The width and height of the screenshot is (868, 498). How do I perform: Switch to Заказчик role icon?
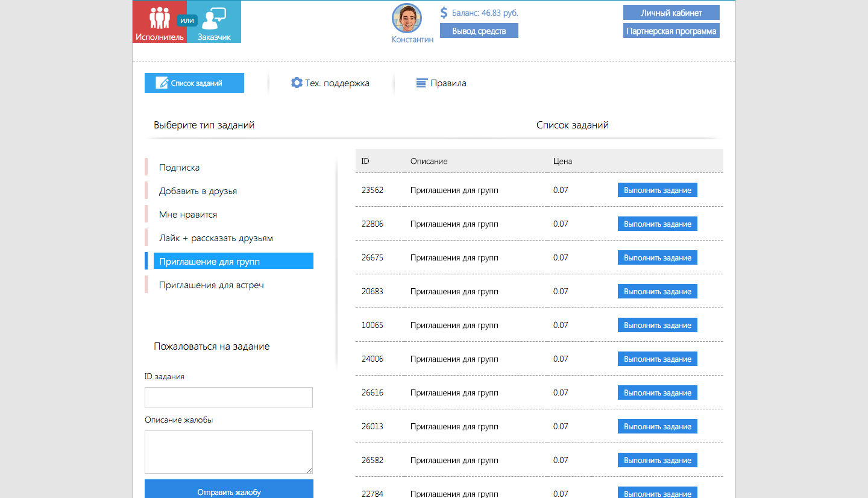coord(215,19)
